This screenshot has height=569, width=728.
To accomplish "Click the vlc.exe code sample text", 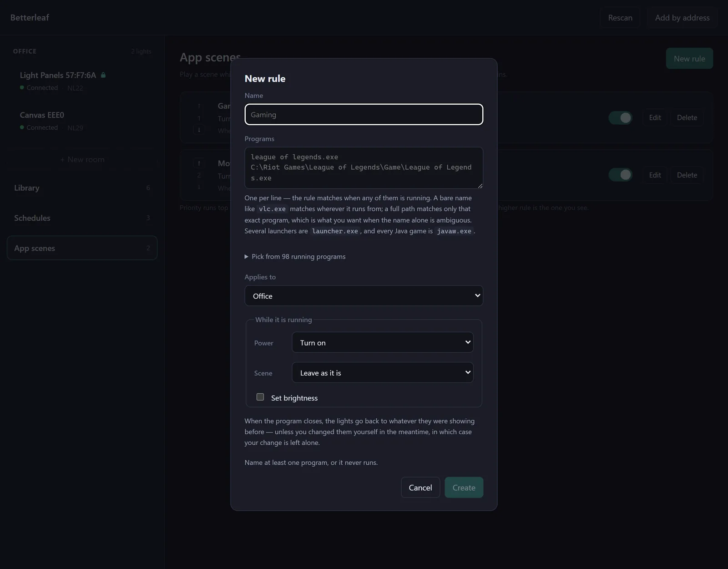I will point(272,209).
